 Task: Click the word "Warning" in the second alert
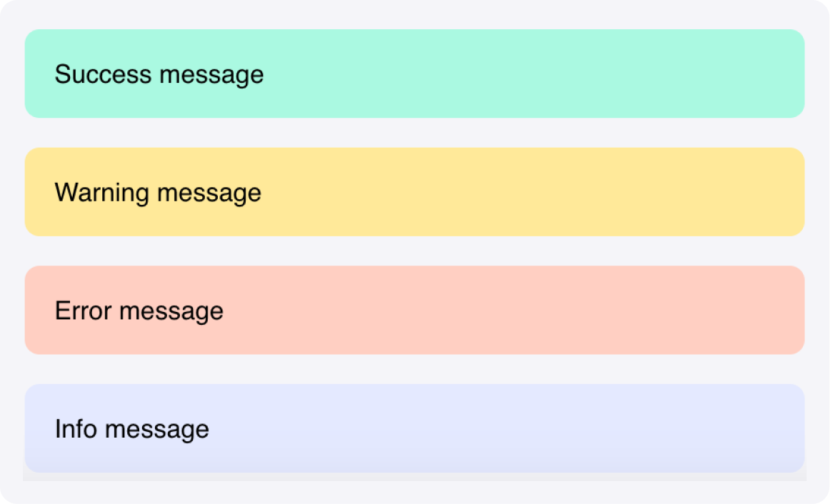[101, 193]
